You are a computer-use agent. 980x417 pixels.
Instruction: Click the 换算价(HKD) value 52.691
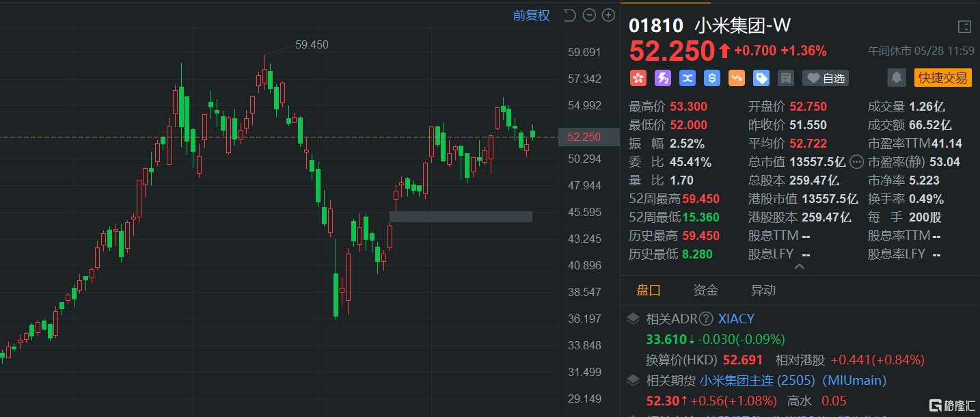pyautogui.click(x=742, y=360)
